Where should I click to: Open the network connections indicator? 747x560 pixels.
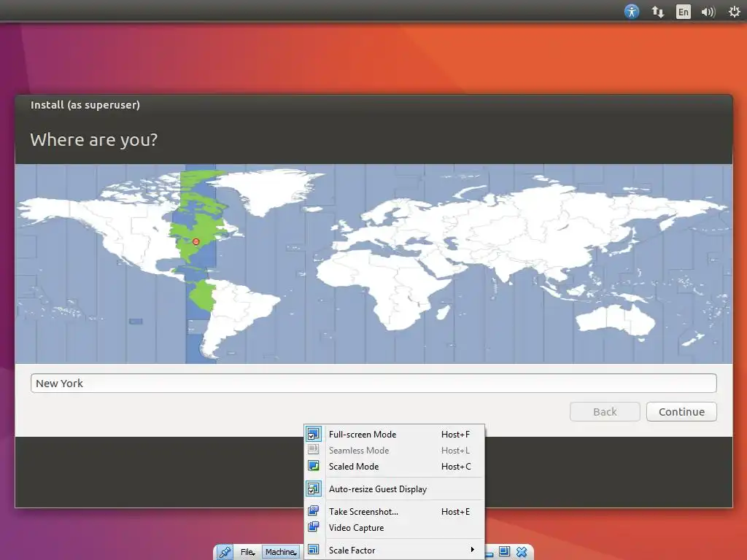[x=658, y=12]
